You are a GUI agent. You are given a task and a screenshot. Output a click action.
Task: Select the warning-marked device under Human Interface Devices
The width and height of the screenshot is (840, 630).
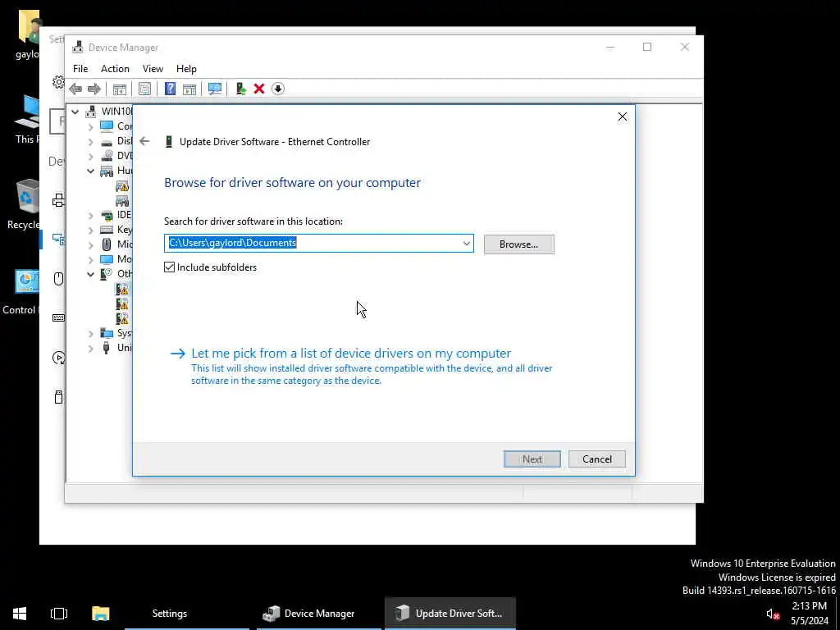123,186
